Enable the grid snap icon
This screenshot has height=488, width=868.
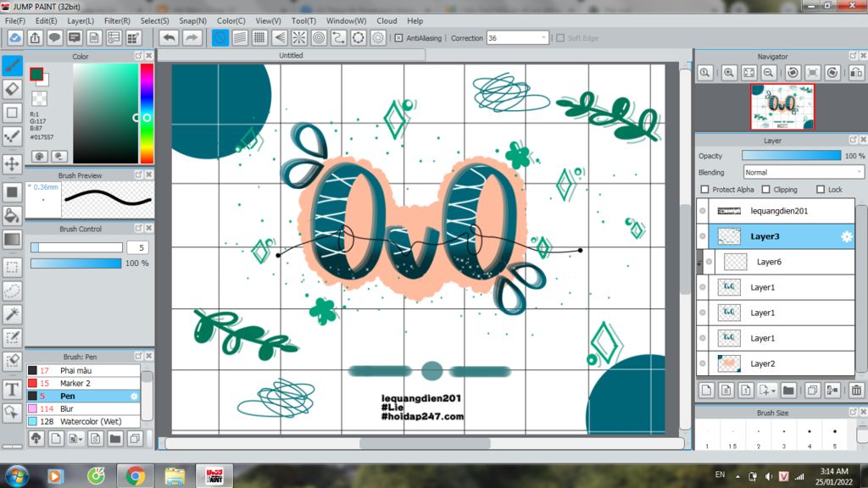click(259, 38)
